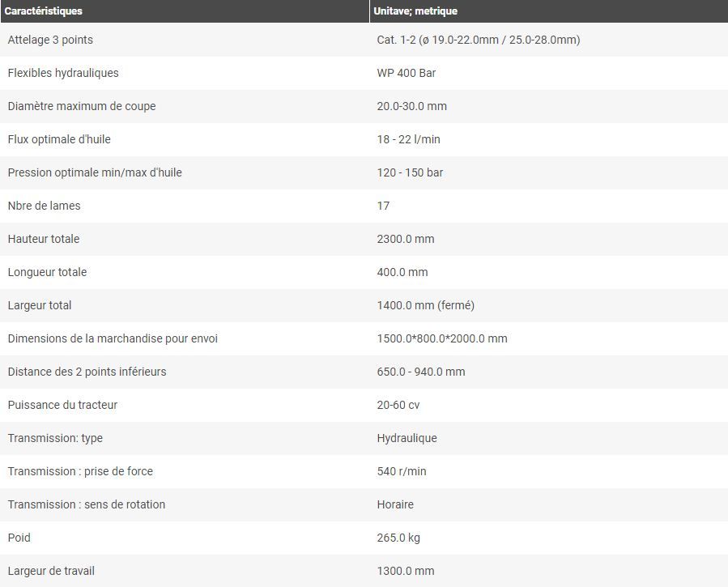This screenshot has height=587, width=728.
Task: Select 'Transmission : prise de force' label
Action: point(80,471)
